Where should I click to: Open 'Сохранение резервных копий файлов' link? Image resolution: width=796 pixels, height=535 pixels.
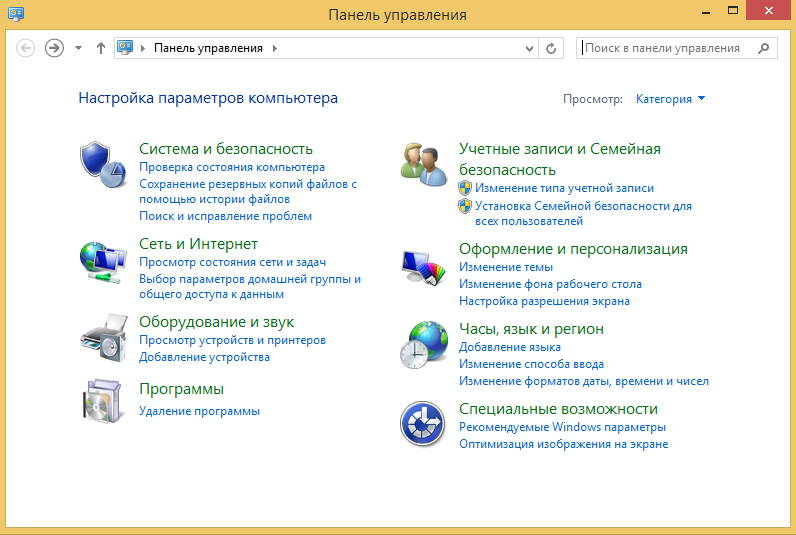248,191
